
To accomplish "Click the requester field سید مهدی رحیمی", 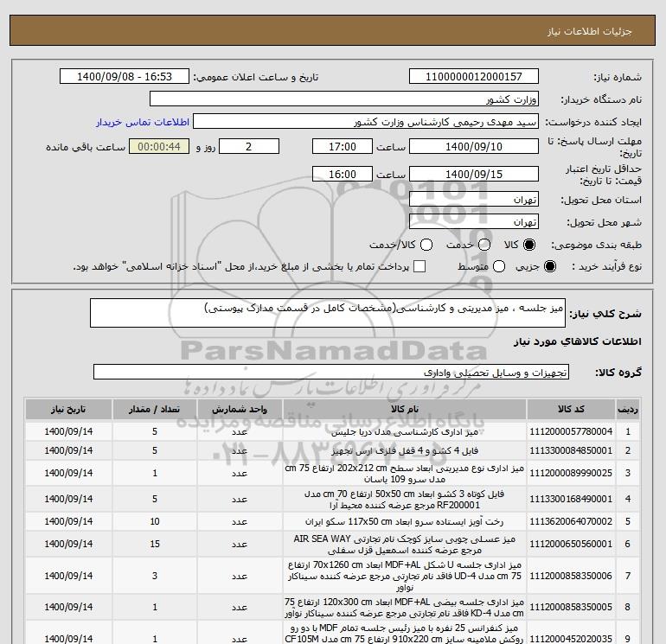I will point(366,122).
